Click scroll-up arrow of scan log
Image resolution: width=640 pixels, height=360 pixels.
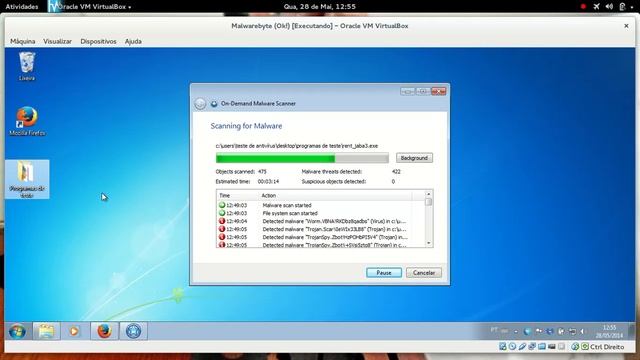tap(428, 194)
